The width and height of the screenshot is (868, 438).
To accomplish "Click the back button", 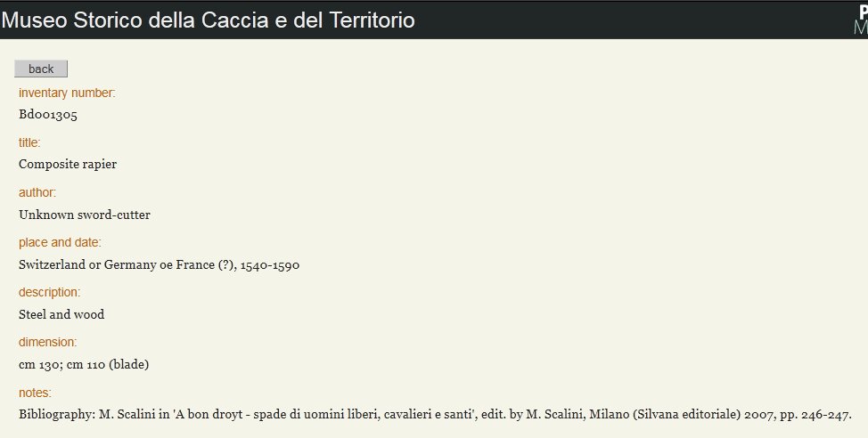I will tap(41, 69).
